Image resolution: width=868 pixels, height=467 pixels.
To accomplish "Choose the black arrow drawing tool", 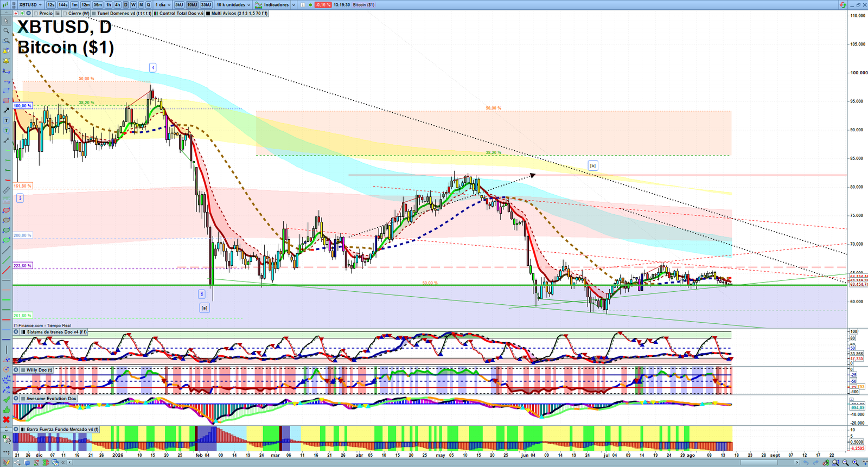I will [6, 111].
